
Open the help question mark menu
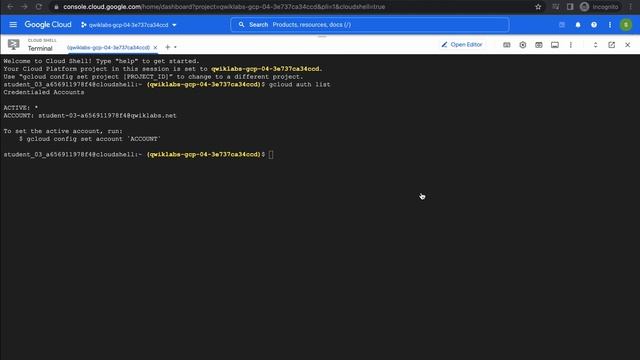[x=594, y=25]
